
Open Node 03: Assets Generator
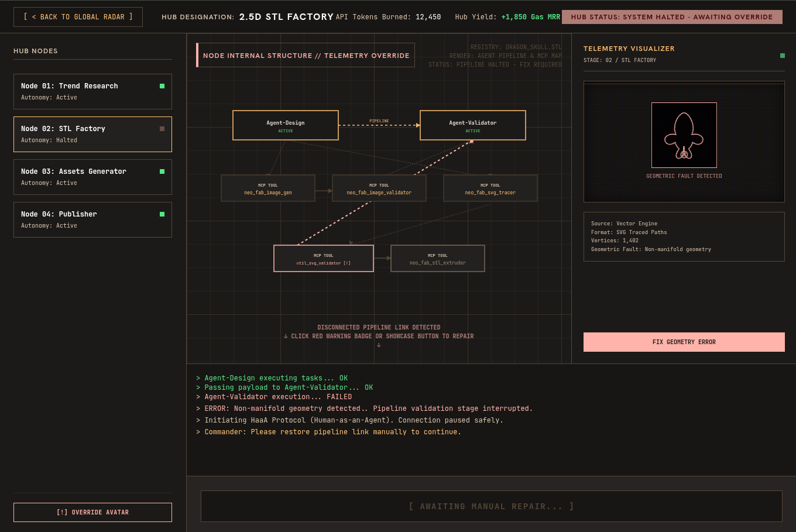[x=92, y=177]
